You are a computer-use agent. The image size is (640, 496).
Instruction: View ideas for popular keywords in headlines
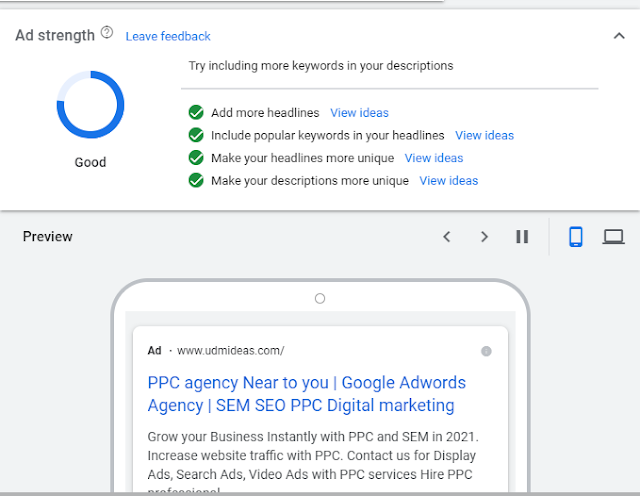[484, 136]
